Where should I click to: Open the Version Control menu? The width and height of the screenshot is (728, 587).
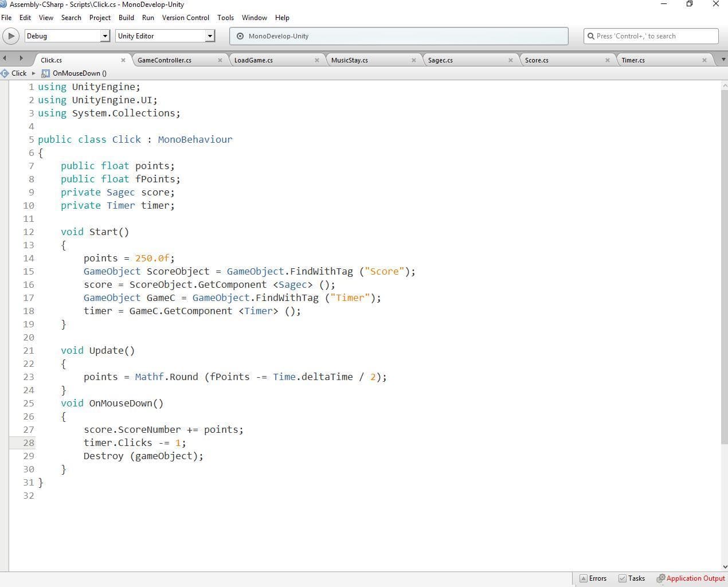coord(186,18)
